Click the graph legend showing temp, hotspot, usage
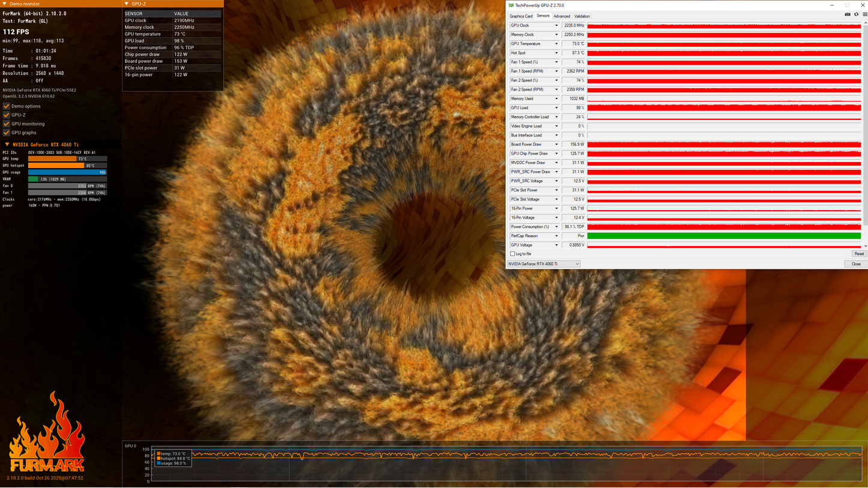Viewport: 868px width, 488px height. click(173, 459)
